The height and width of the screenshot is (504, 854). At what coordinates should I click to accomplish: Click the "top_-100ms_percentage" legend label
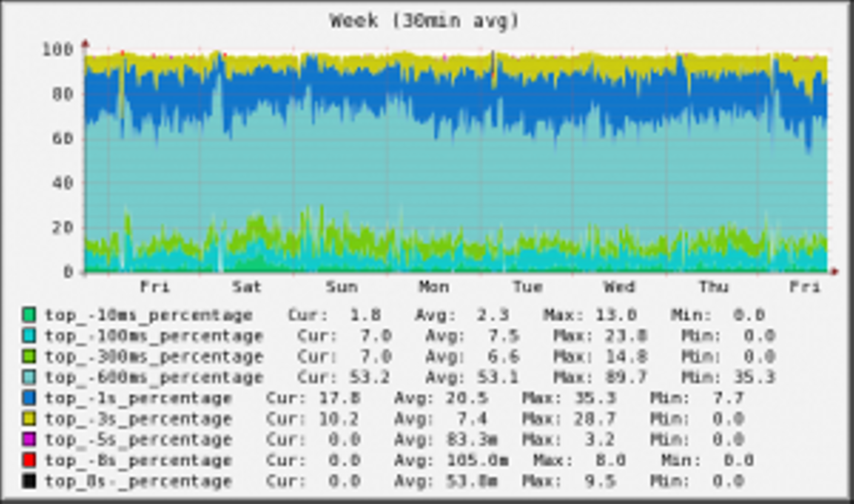pos(154,336)
